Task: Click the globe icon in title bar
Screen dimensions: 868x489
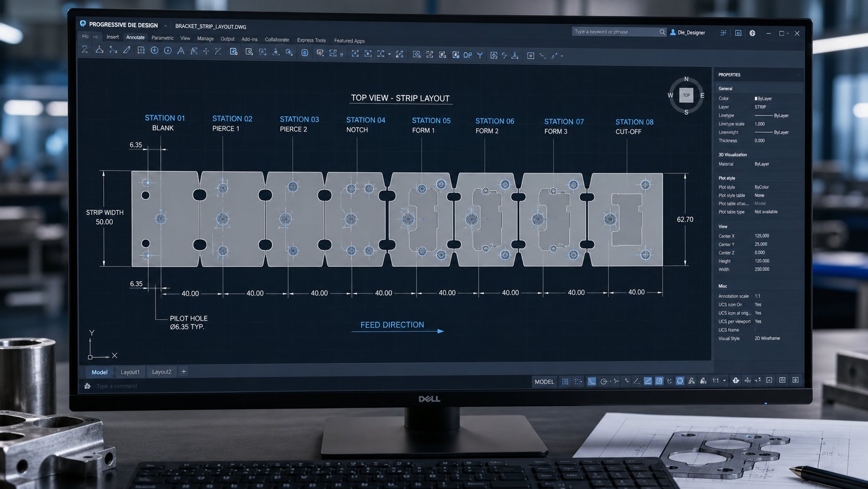Action: (x=752, y=33)
